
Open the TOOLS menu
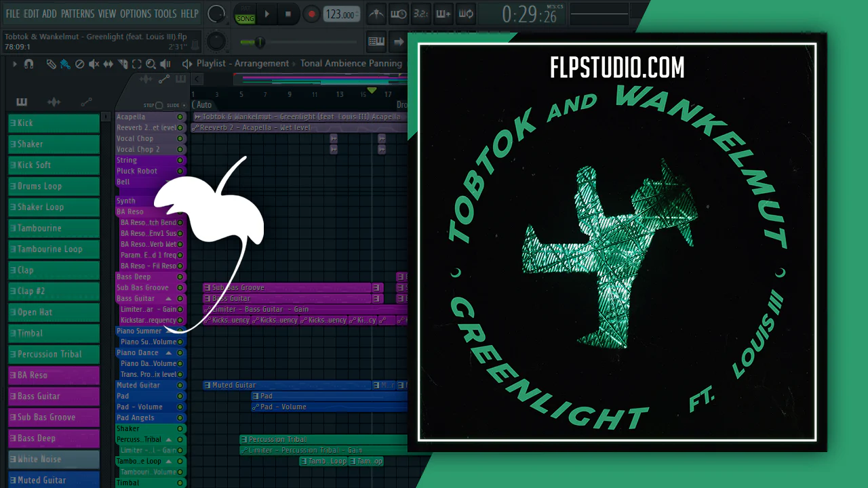pyautogui.click(x=165, y=14)
